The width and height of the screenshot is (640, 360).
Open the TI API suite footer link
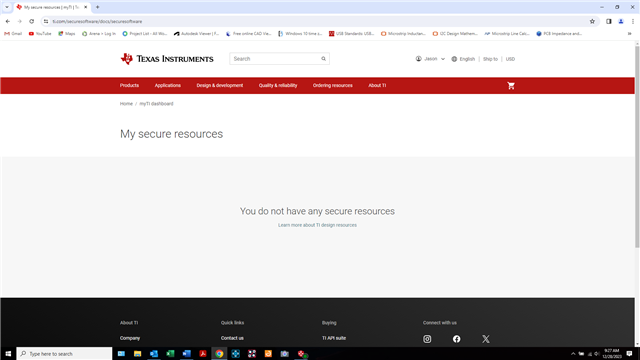pos(334,338)
